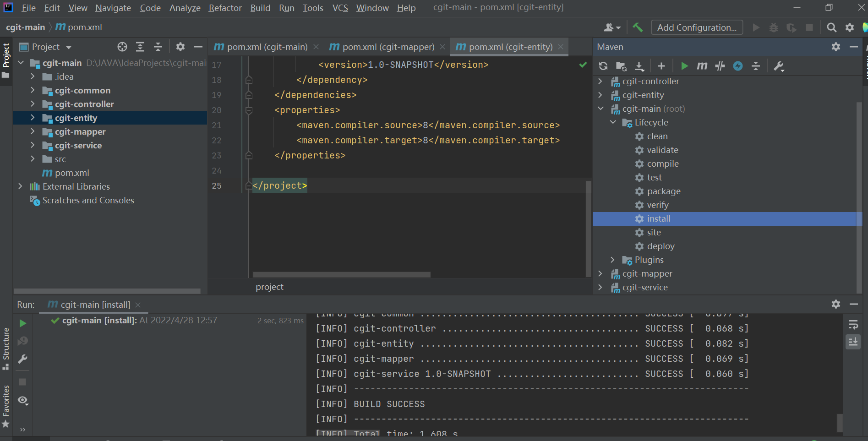Open user account icon in toolbar
Screen dimensions: 868x441
(612, 27)
